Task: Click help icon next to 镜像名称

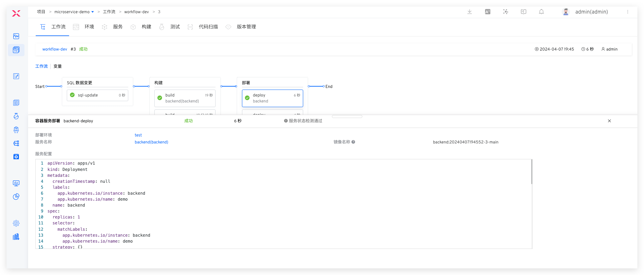Action: tap(353, 142)
